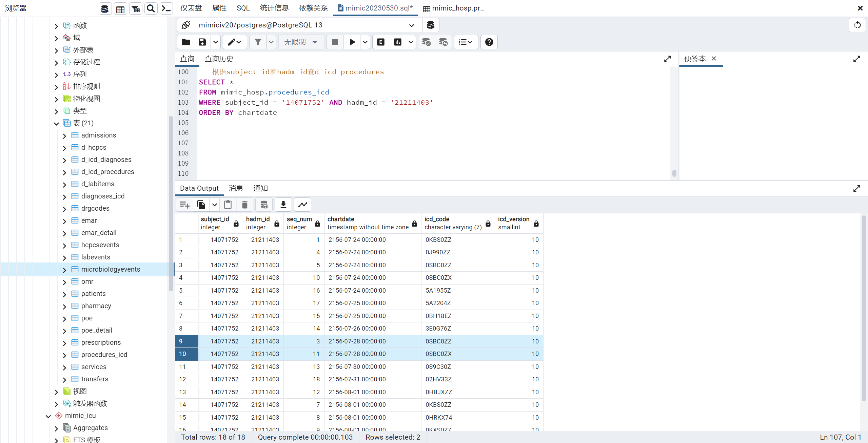Select the microbiologyevents table item
Screen dimensions: 868x443
111,269
